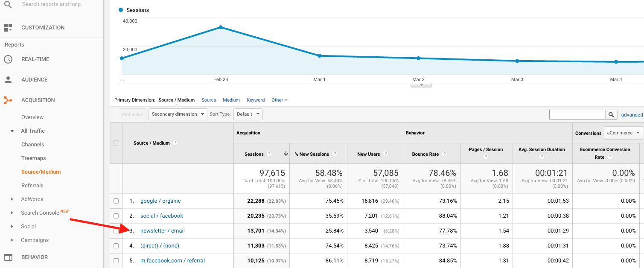Click the Bounce Rate help icon
644x268 pixels.
tap(445, 154)
